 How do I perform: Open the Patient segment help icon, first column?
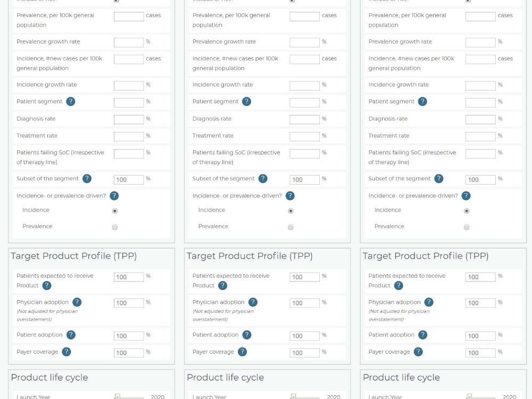[x=72, y=102]
